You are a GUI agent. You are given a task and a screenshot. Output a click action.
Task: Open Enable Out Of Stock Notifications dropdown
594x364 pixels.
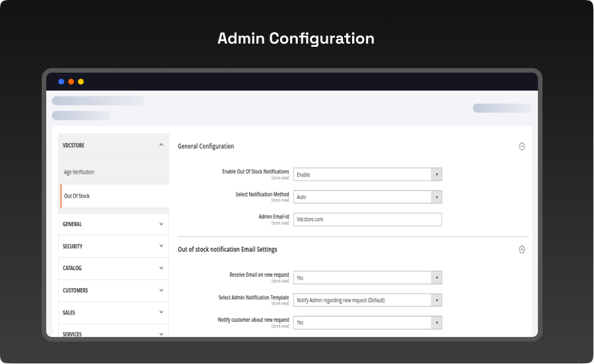pos(367,174)
